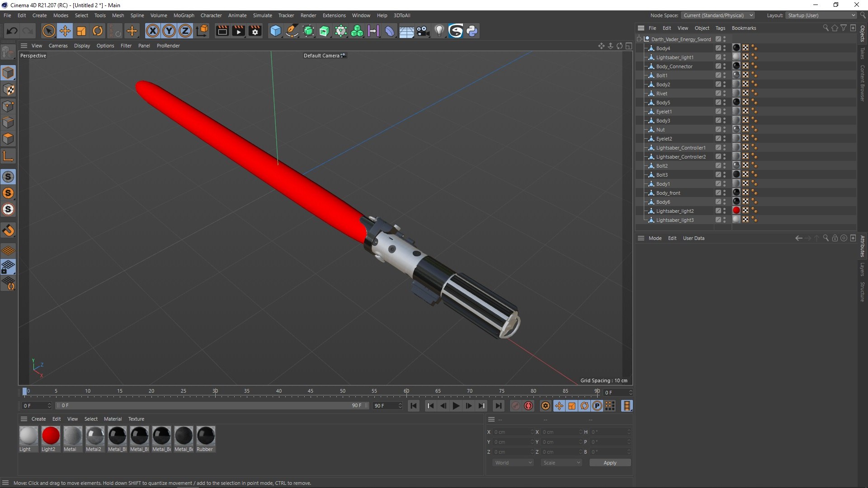Open the Spline Pen tool
The width and height of the screenshot is (868, 488).
pos(292,31)
